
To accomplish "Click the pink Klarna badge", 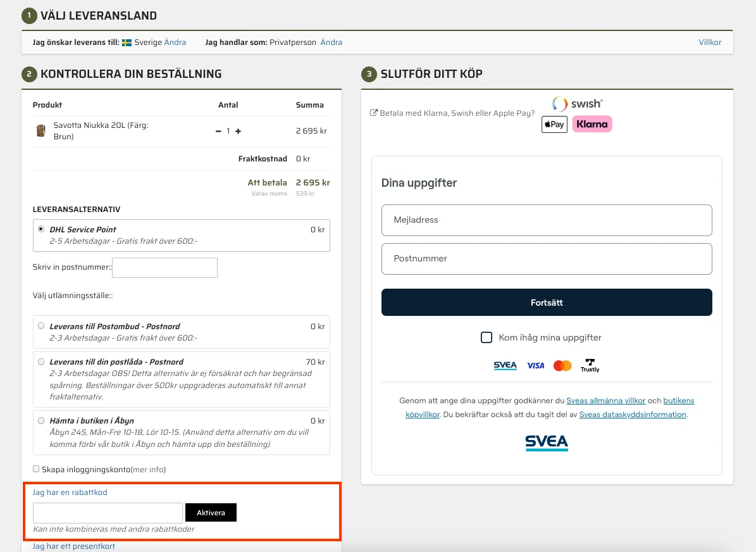I will [x=592, y=125].
